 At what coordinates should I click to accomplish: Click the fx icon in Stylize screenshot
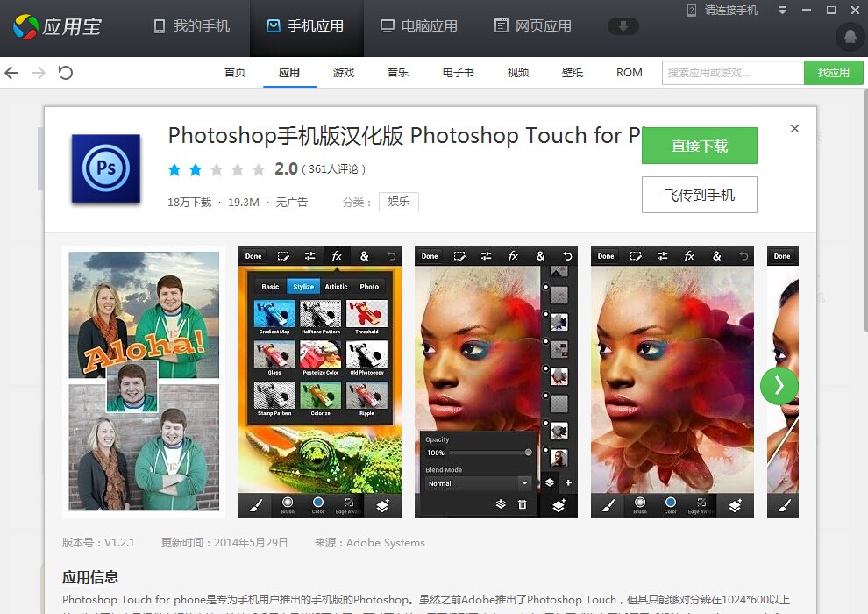pyautogui.click(x=337, y=256)
